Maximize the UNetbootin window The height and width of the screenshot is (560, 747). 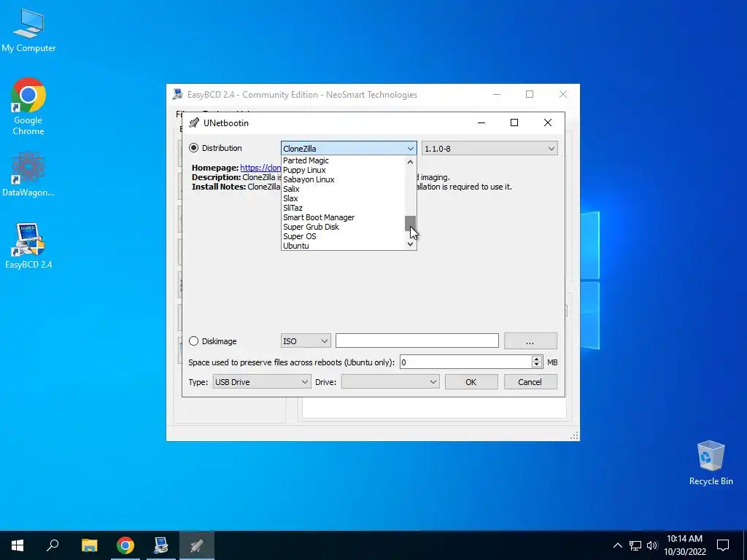coord(514,122)
